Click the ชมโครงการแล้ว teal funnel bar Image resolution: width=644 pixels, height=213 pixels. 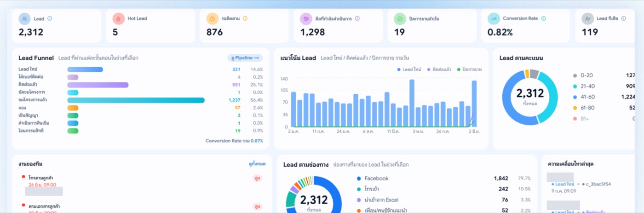pos(136,100)
